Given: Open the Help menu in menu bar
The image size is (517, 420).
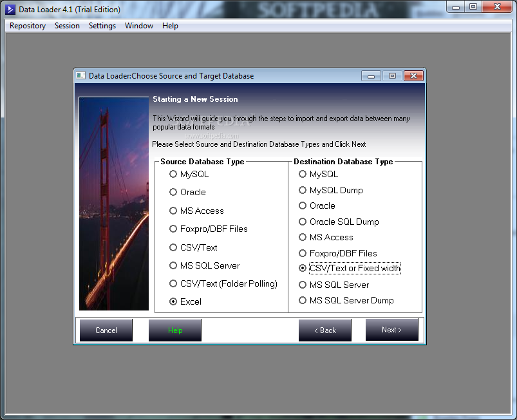Looking at the screenshot, I should click(x=170, y=26).
